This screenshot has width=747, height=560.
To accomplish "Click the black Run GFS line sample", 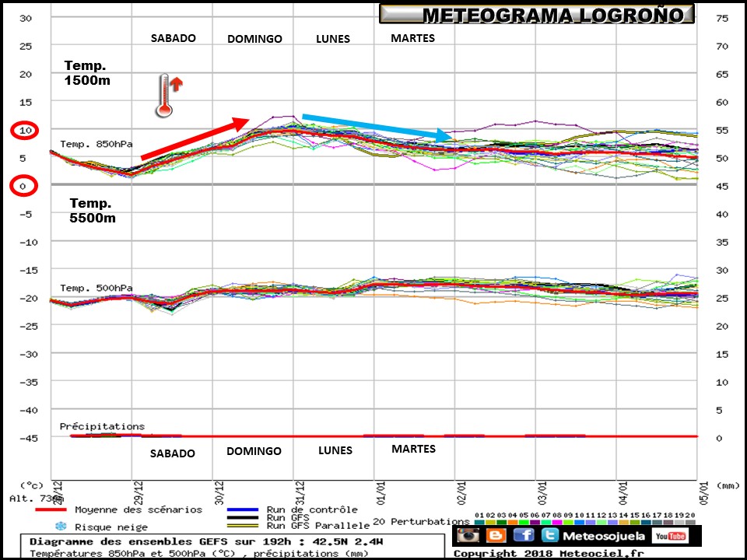I will (x=243, y=518).
